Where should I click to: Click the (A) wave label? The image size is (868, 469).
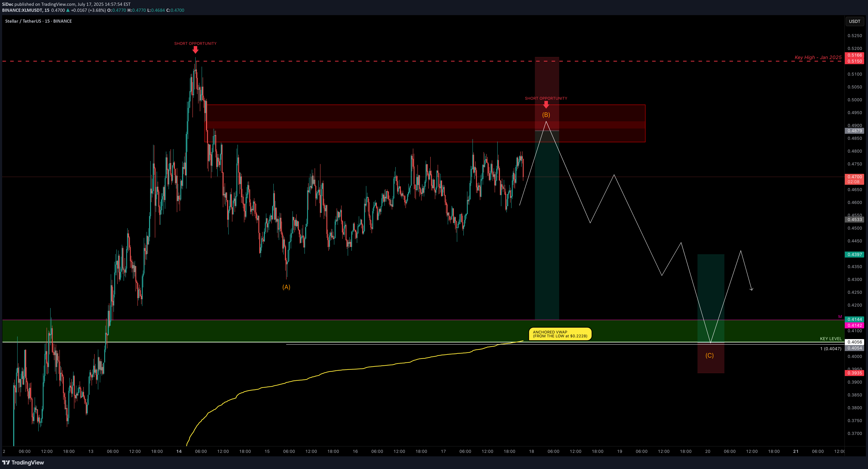pyautogui.click(x=286, y=287)
